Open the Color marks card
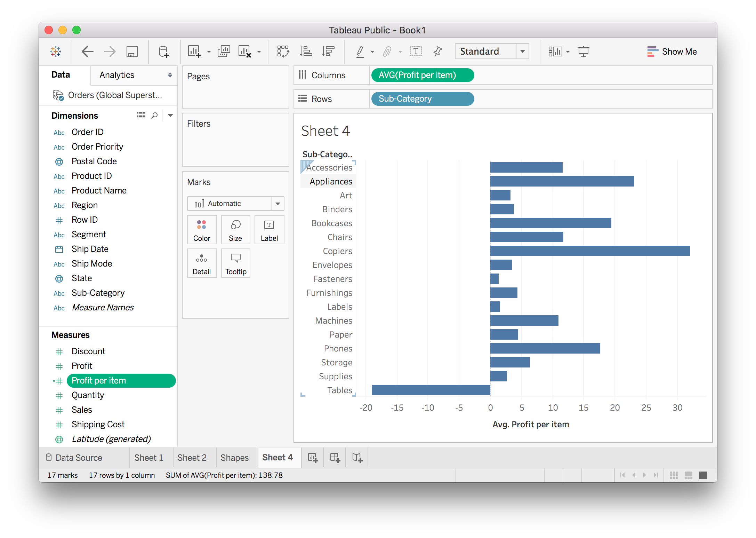This screenshot has width=756, height=538. (x=202, y=230)
